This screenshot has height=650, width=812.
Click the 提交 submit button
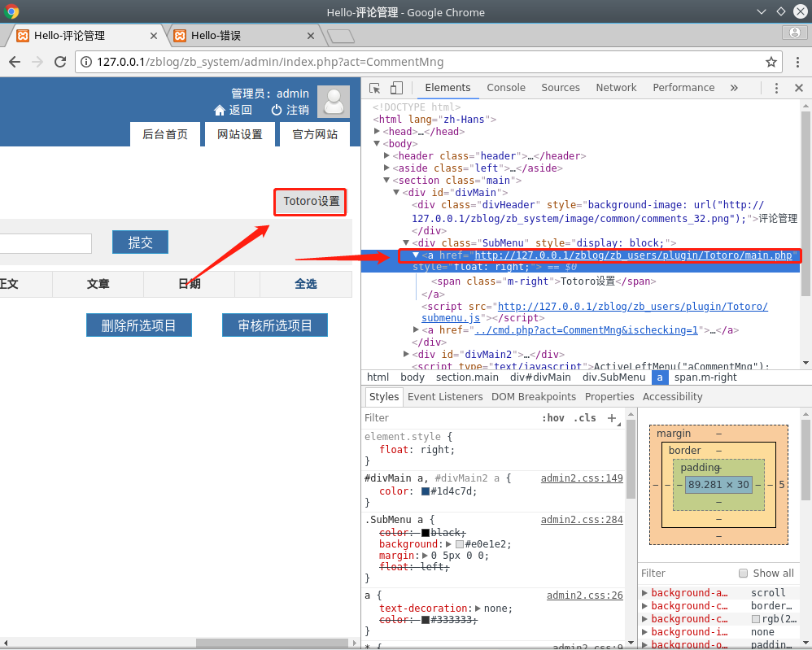pos(140,242)
